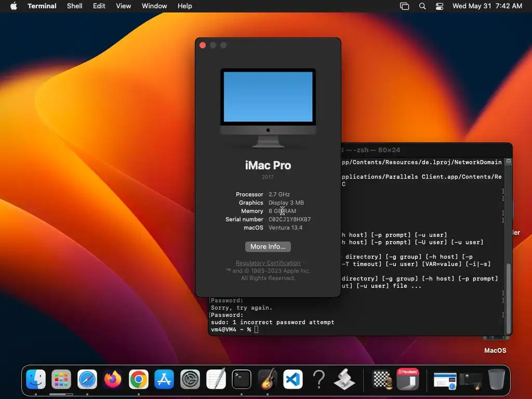Click the minimized dark window in Dock
532x399 pixels.
pos(471,381)
